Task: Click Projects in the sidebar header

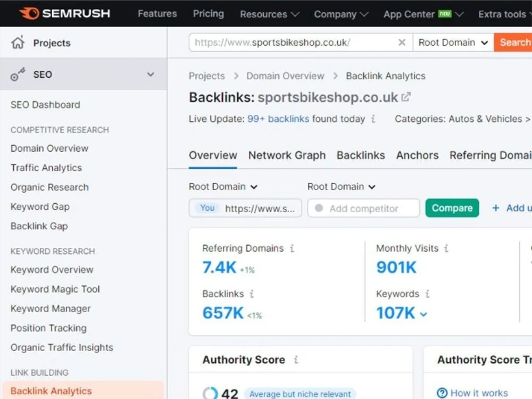Action: pos(52,43)
